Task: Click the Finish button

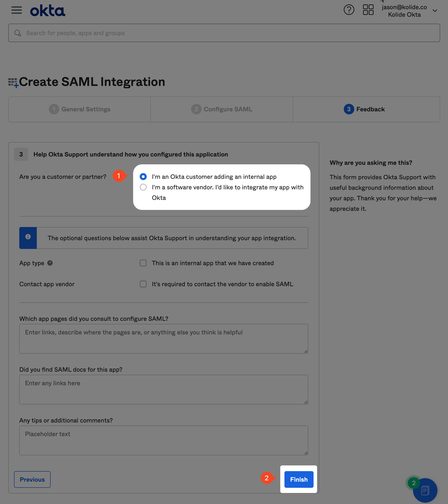Action: pos(298,479)
